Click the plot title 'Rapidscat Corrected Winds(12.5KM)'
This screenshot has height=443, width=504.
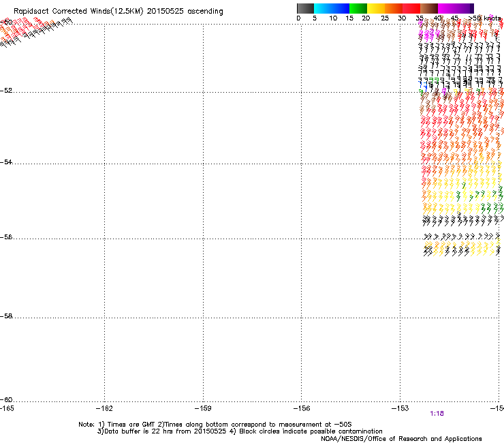point(78,12)
